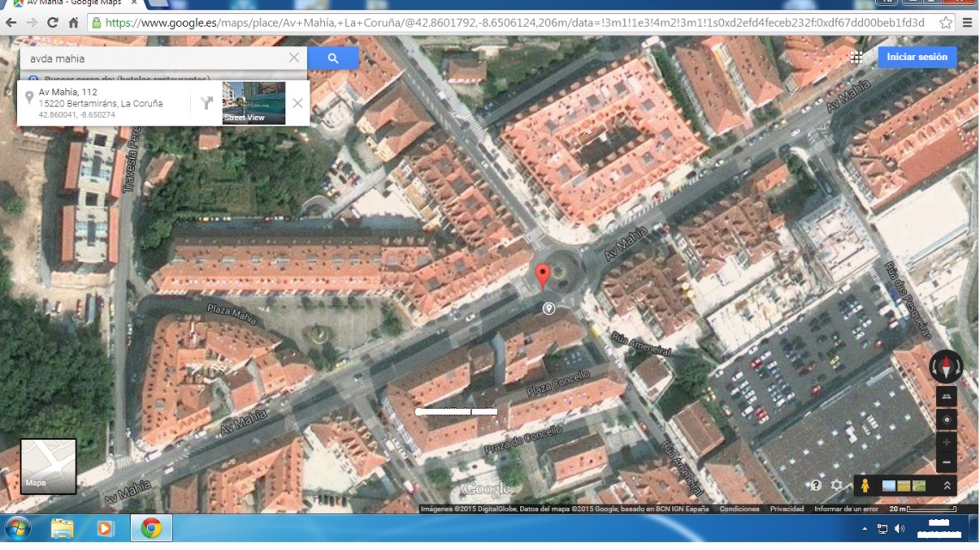The image size is (980, 550).
Task: Reload the Google Maps page
Action: (x=52, y=23)
